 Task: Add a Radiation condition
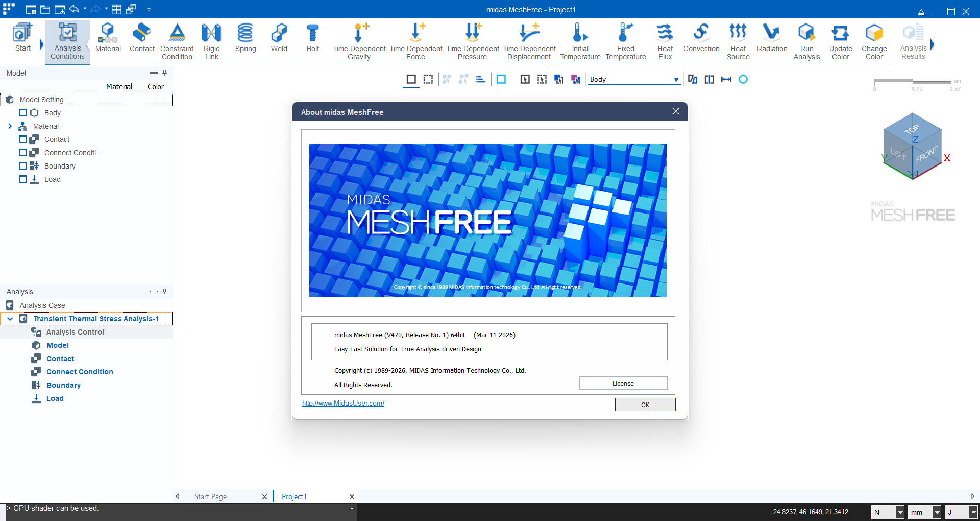coord(772,38)
